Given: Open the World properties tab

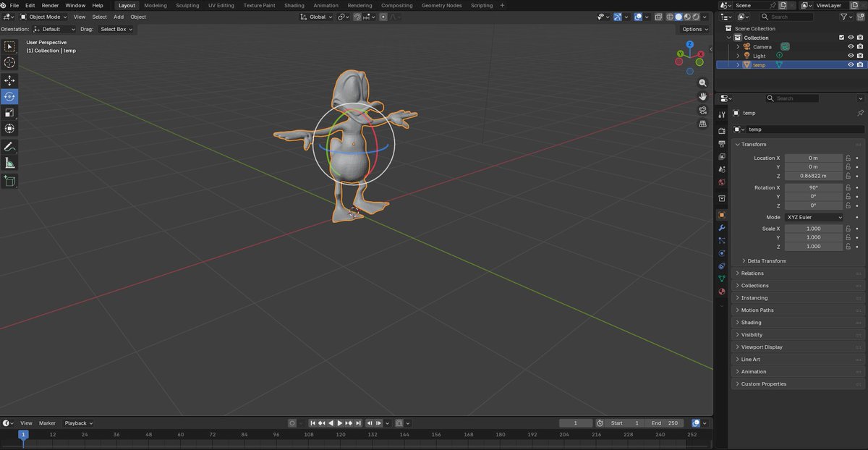Looking at the screenshot, I should pyautogui.click(x=721, y=182).
